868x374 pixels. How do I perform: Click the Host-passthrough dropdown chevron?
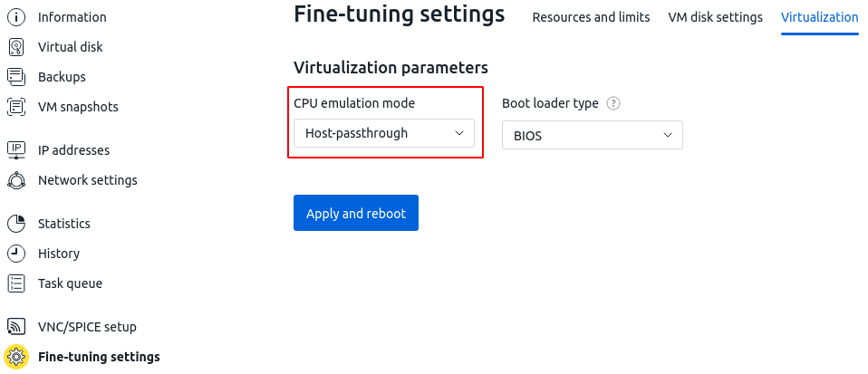[x=458, y=133]
